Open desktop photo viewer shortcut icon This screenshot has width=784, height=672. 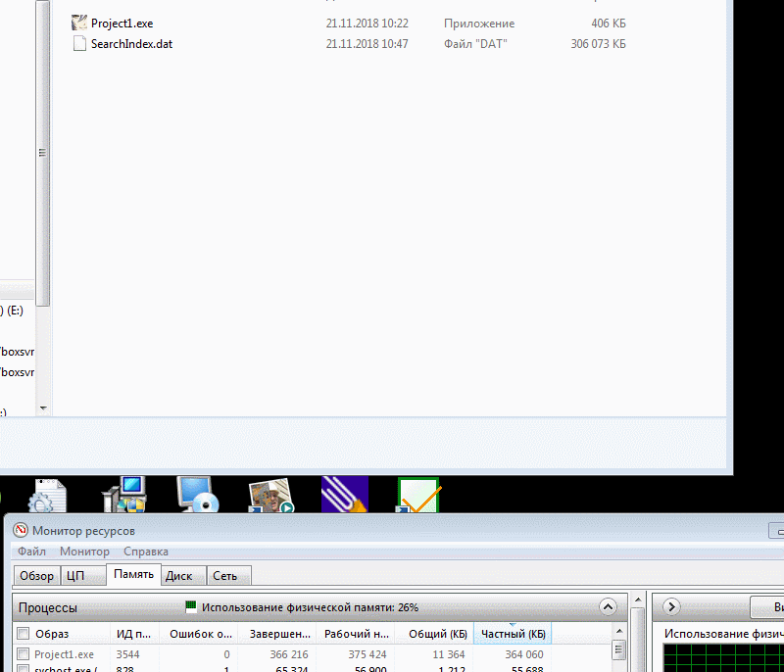click(x=270, y=496)
